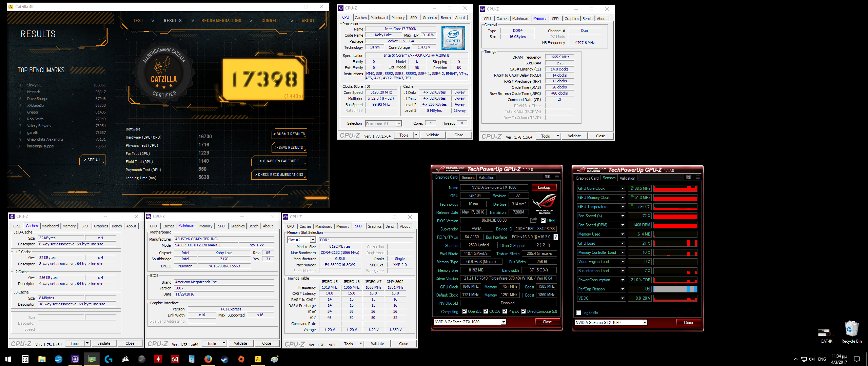This screenshot has height=366, width=868.
Task: Open the CPU-Z taskbar icon
Action: tap(75, 359)
